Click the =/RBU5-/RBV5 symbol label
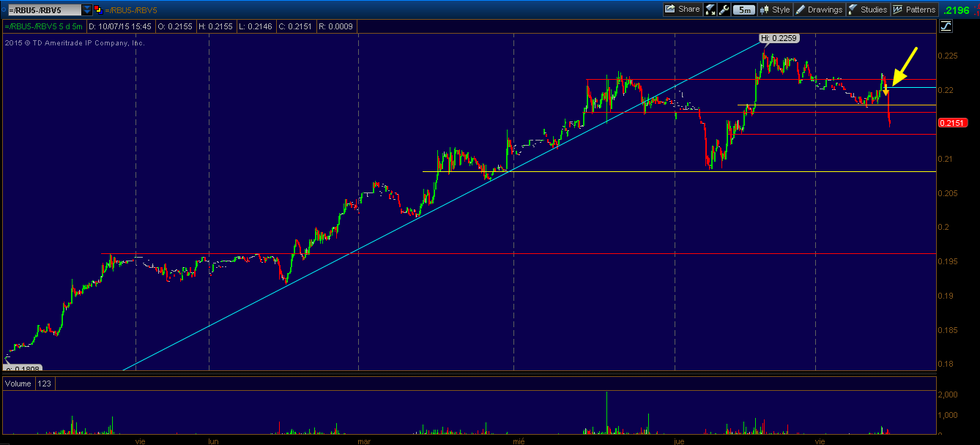980x445 pixels. (x=130, y=10)
